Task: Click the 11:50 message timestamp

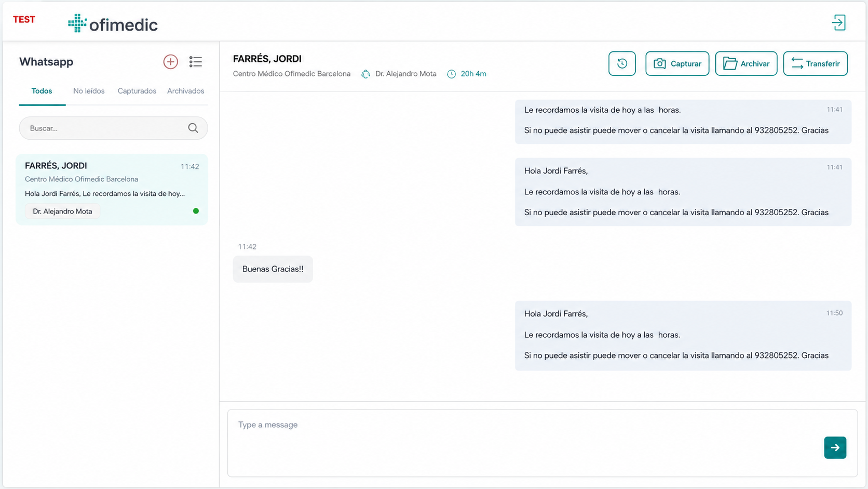Action: click(x=834, y=313)
